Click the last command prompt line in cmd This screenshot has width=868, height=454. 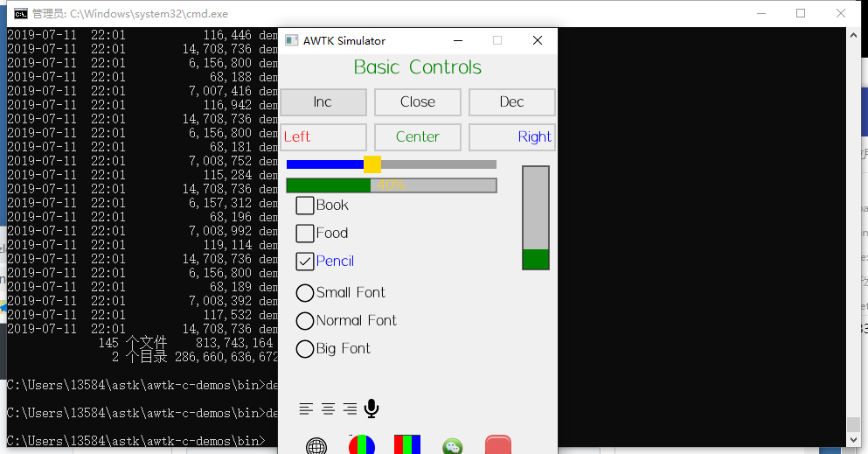(x=136, y=441)
